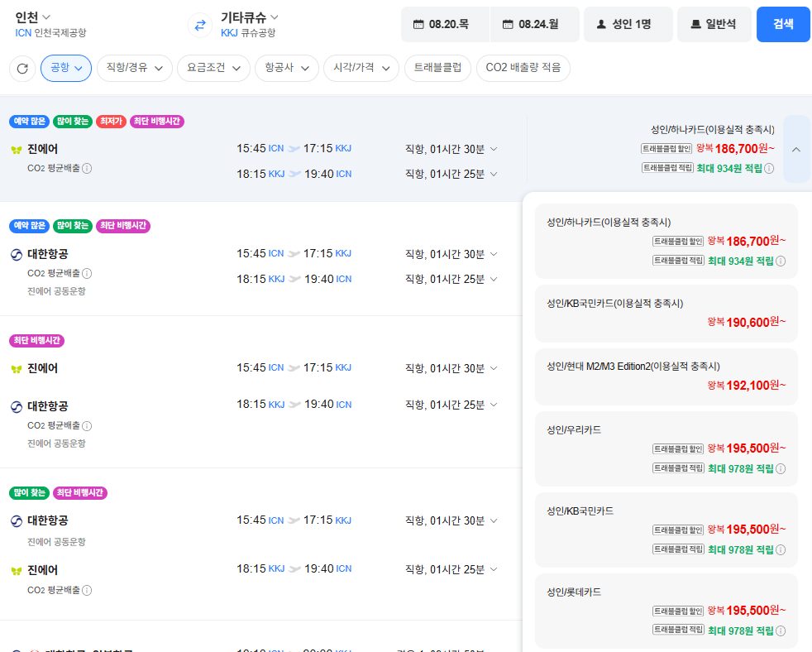Screen dimensions: 812x652
Task: Swap departure and arrival airports icon
Action: coord(200,24)
